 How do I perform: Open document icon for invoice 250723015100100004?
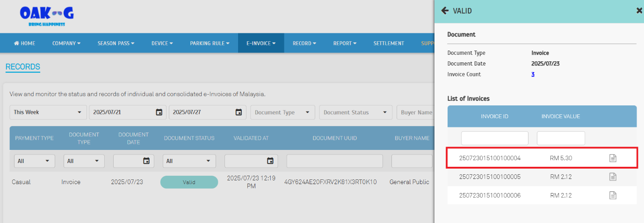(x=613, y=158)
